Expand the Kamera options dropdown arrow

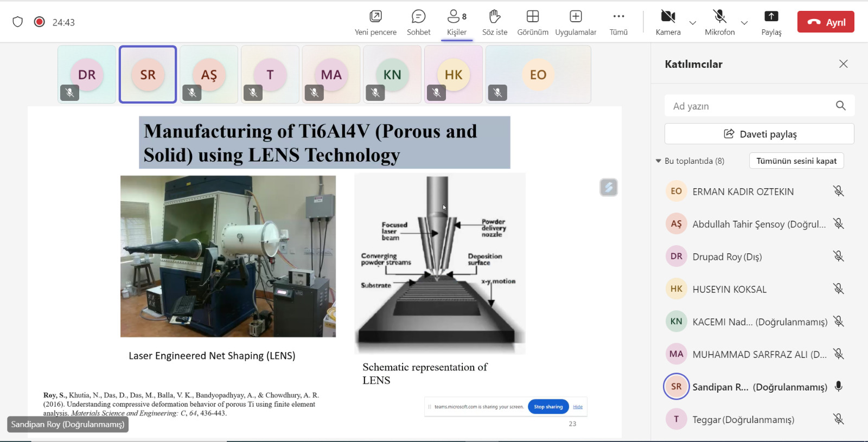(x=693, y=23)
